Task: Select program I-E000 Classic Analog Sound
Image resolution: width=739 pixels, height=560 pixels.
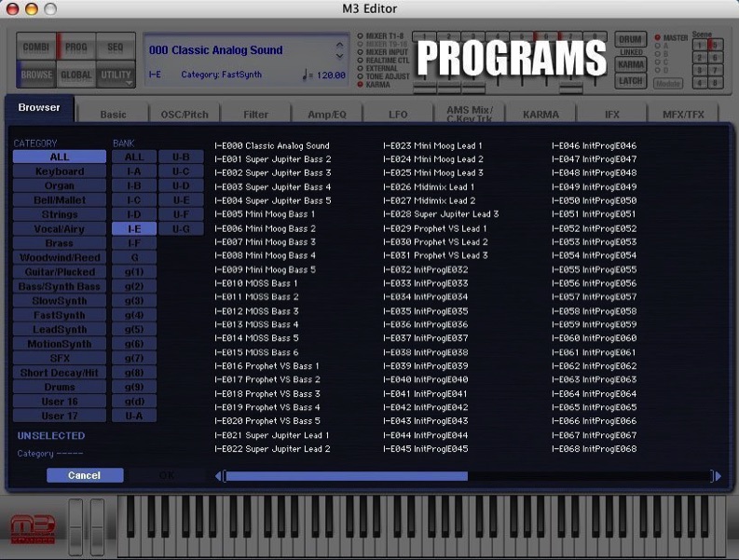Action: pyautogui.click(x=272, y=145)
